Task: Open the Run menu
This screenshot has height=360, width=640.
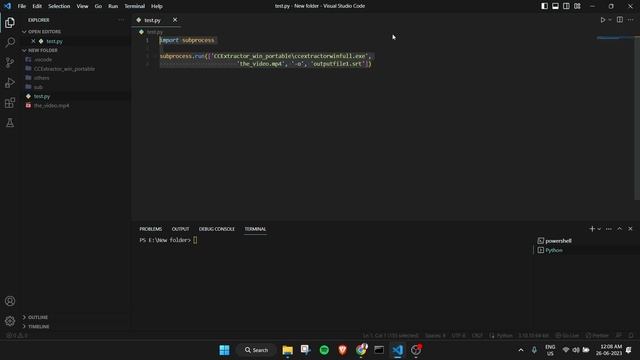Action: pos(113,6)
